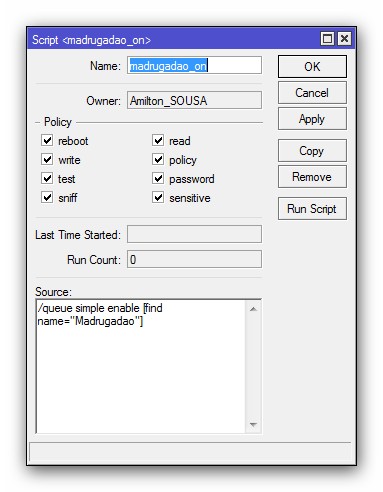Copy this script entry
383x492 pixels.
tap(312, 151)
